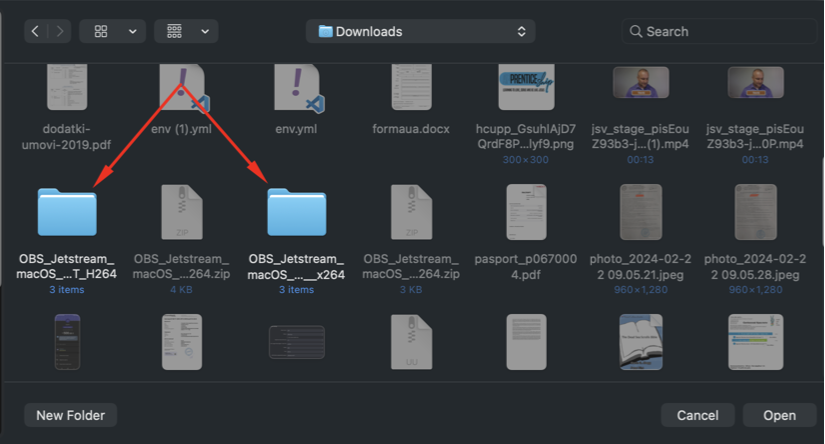
Task: Click the env.yml file name
Action: tap(296, 129)
